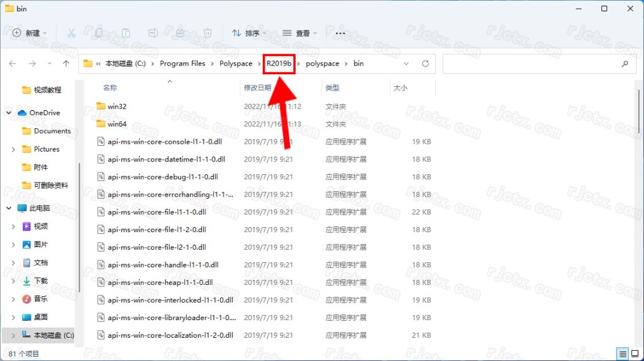Click the Share icon in toolbar
Screen dimensions: 644x361
180,33
